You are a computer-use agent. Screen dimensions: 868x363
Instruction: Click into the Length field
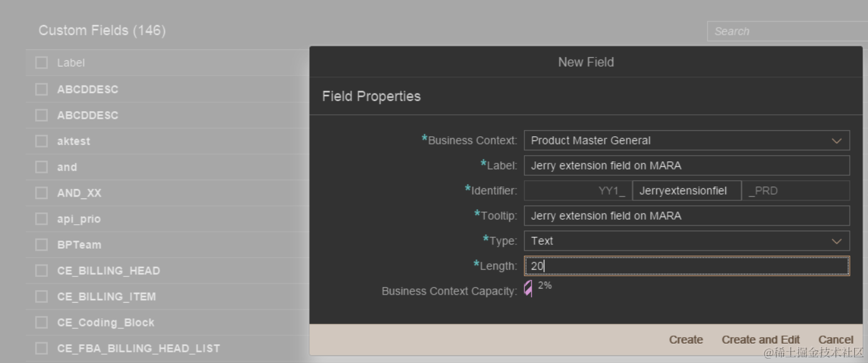coord(687,266)
